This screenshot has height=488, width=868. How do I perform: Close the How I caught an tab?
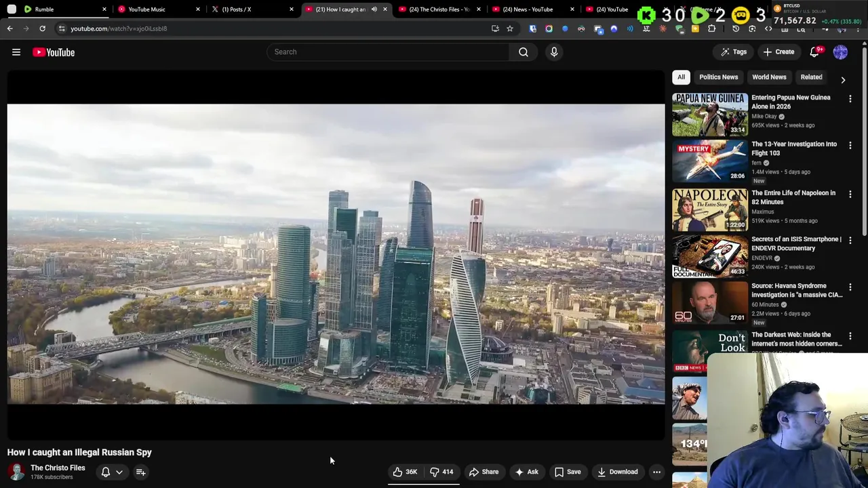pyautogui.click(x=385, y=9)
